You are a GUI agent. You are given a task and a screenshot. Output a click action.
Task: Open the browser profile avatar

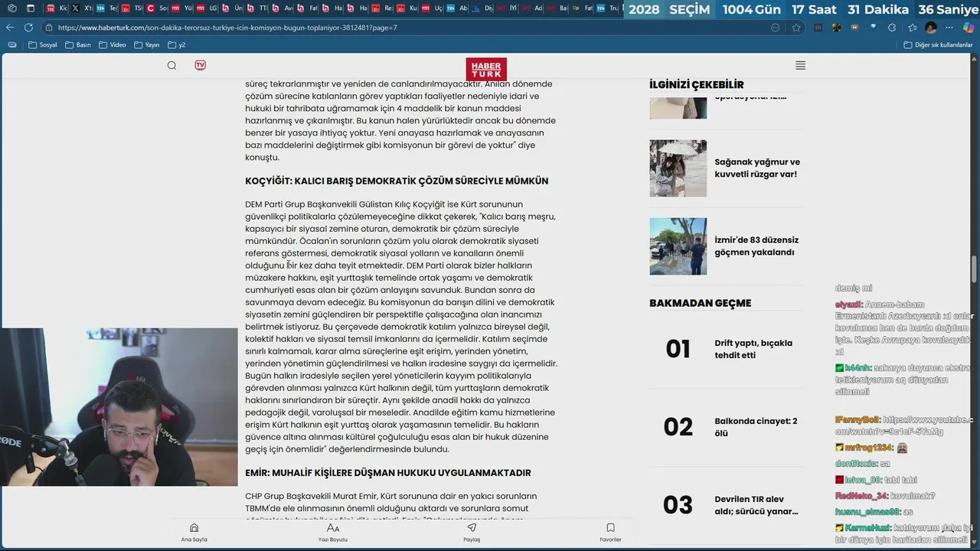click(x=931, y=28)
